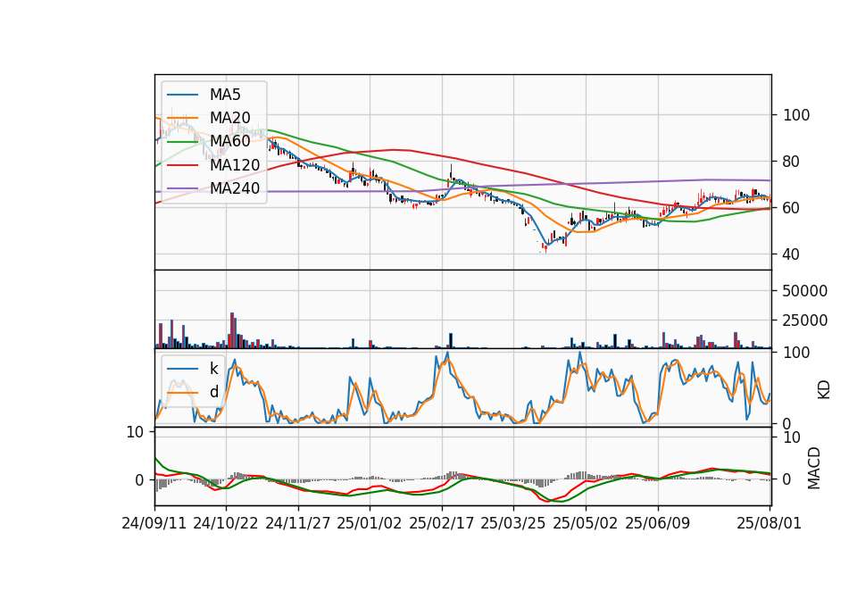Image resolution: width=857 pixels, height=616 pixels.
Task: Click the price axis value 60
Action: click(792, 208)
